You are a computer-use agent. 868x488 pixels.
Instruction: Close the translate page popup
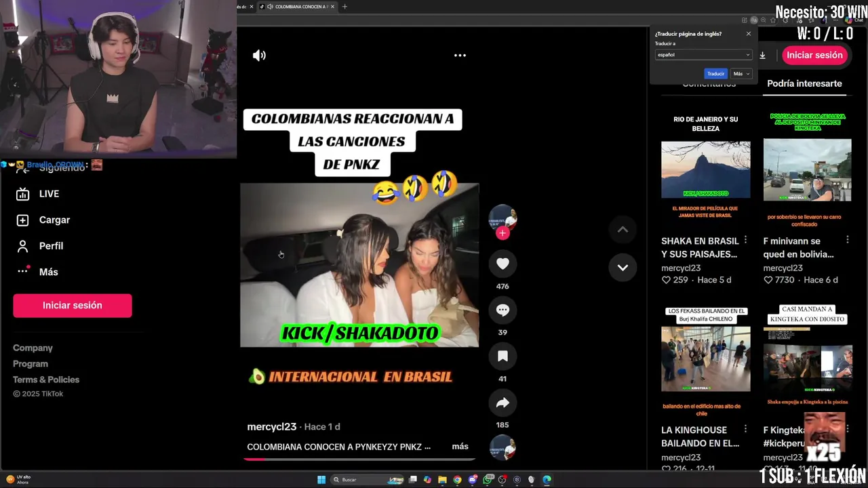tap(749, 34)
